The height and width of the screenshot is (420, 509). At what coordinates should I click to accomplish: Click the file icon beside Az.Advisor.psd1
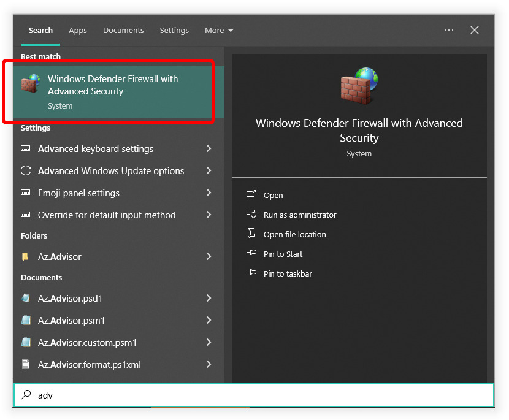click(x=26, y=298)
